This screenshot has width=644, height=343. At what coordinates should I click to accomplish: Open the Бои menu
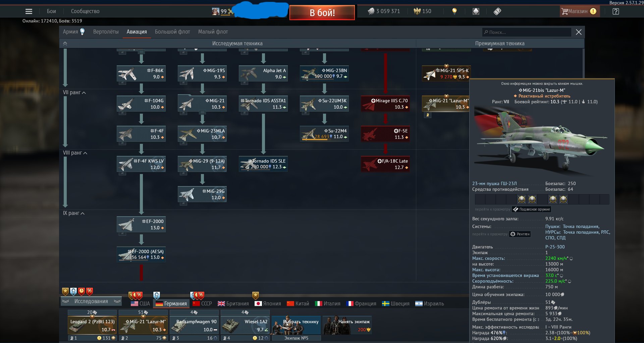[51, 11]
